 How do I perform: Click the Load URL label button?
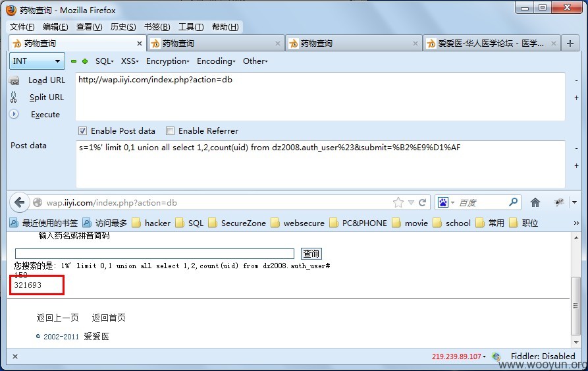click(x=47, y=80)
